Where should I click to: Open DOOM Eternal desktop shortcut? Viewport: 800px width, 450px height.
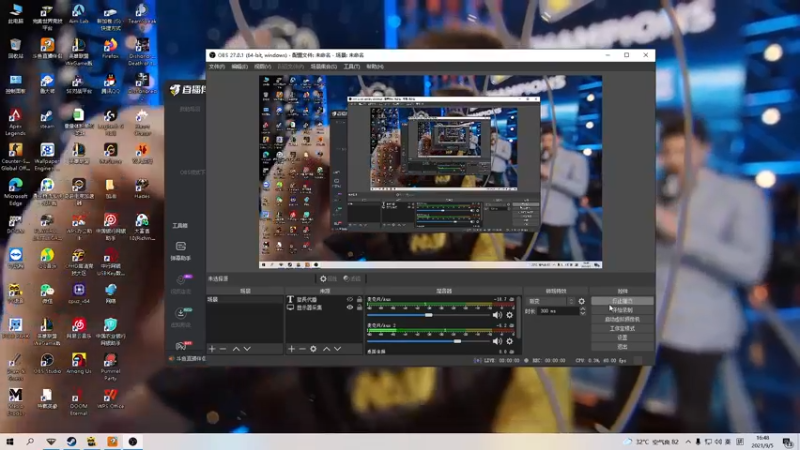[79, 402]
